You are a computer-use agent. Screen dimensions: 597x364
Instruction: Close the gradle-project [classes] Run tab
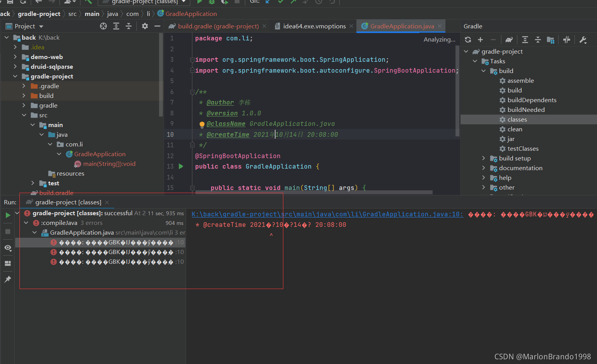[107, 202]
